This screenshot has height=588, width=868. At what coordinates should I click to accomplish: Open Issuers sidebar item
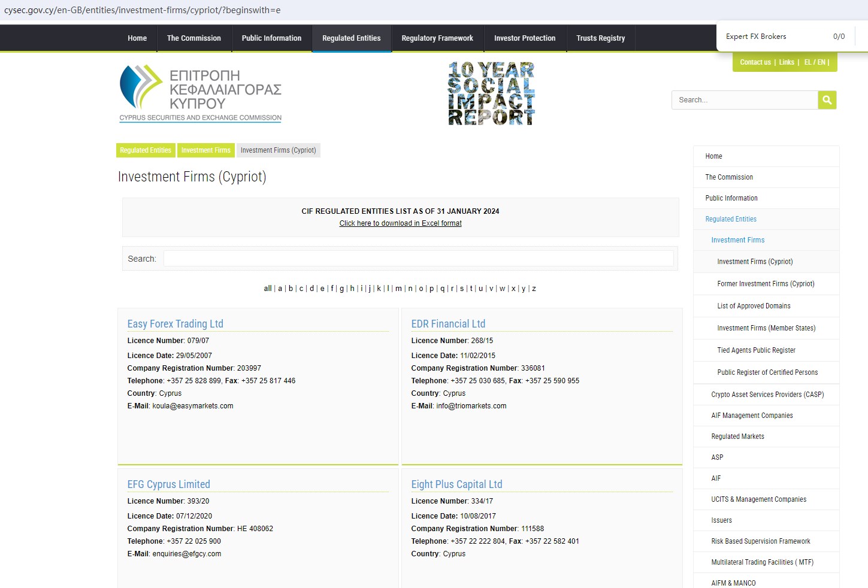(x=766, y=520)
